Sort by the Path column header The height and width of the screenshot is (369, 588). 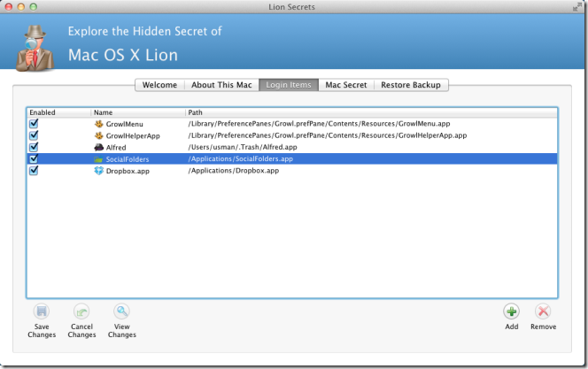(371, 112)
